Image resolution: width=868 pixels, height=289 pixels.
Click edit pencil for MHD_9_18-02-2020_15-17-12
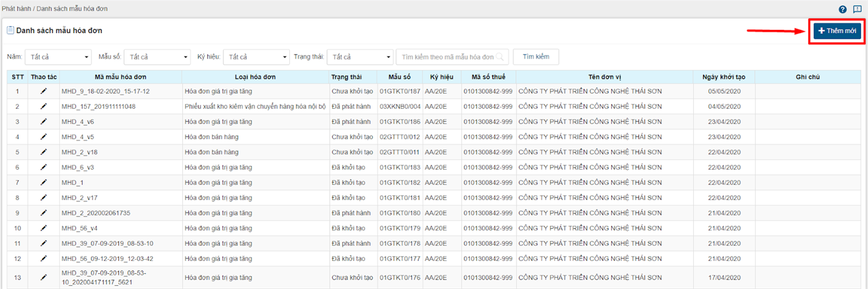pyautogui.click(x=43, y=91)
